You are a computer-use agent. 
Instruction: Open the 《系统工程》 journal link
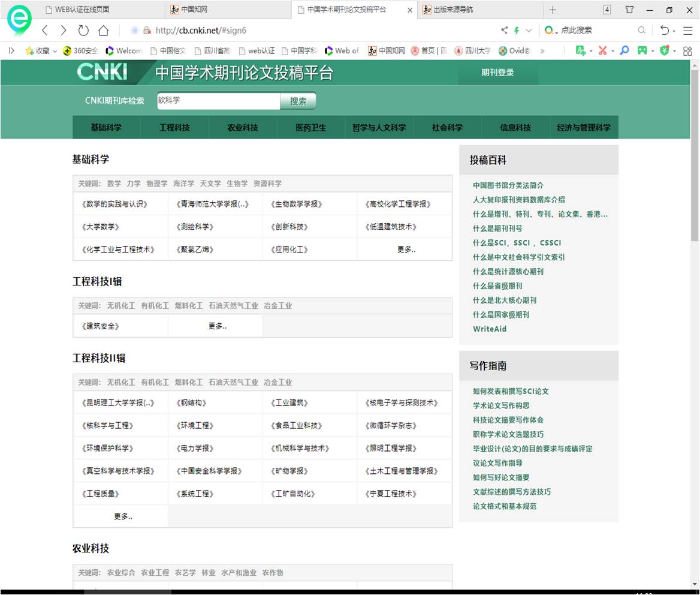[195, 494]
